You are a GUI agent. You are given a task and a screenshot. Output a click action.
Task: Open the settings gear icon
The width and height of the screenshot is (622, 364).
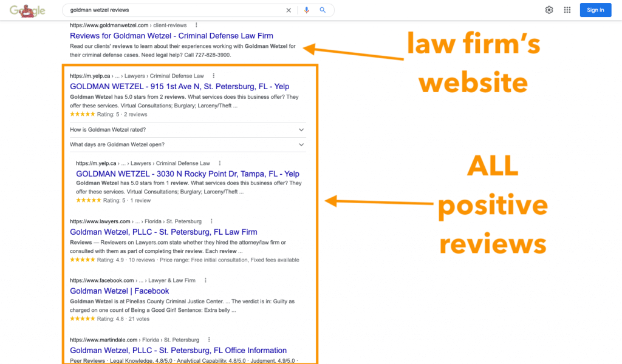549,10
